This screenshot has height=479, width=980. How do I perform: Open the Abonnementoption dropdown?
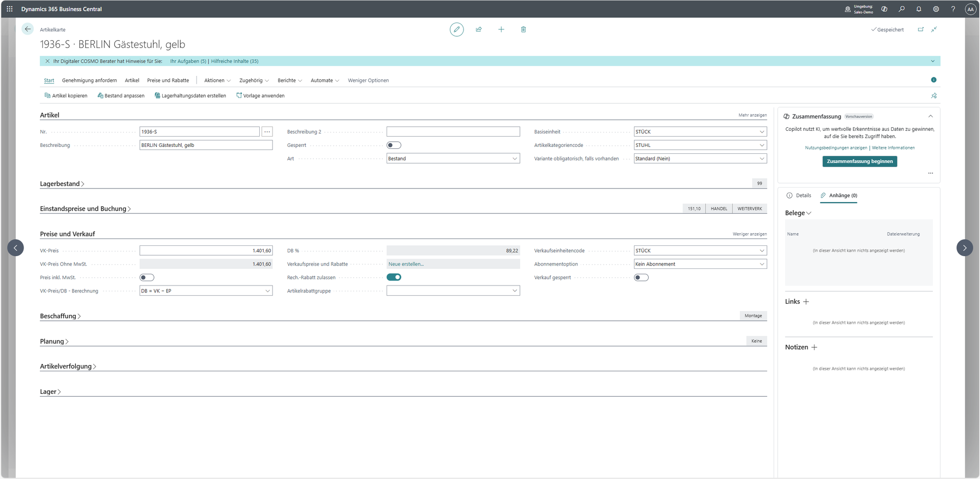tap(700, 264)
